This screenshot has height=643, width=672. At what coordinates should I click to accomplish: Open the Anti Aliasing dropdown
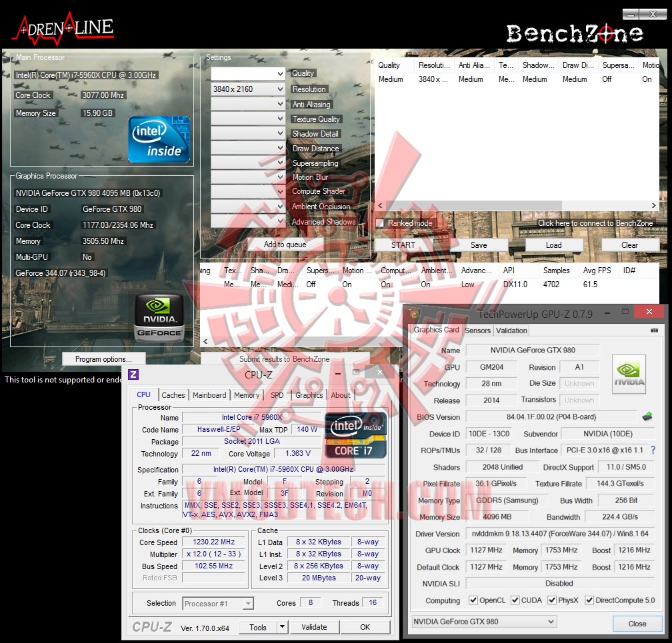[248, 104]
